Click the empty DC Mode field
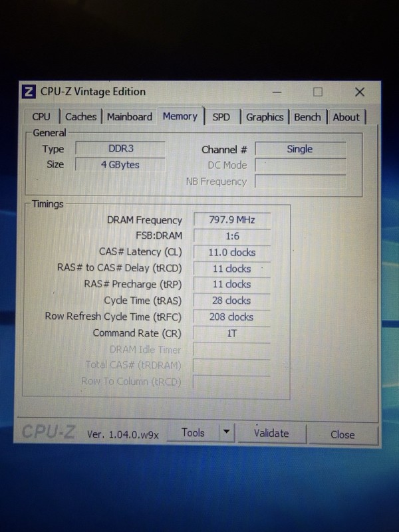The image size is (399, 532). (x=301, y=165)
